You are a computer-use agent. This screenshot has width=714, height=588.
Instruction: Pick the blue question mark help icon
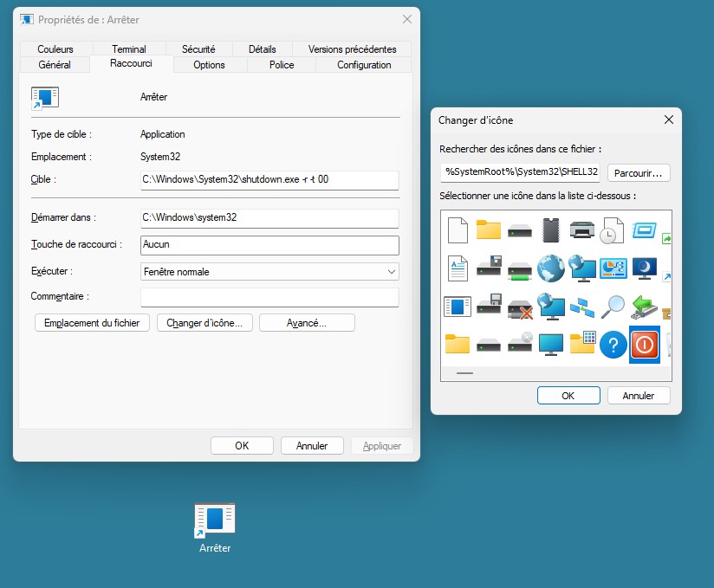613,345
